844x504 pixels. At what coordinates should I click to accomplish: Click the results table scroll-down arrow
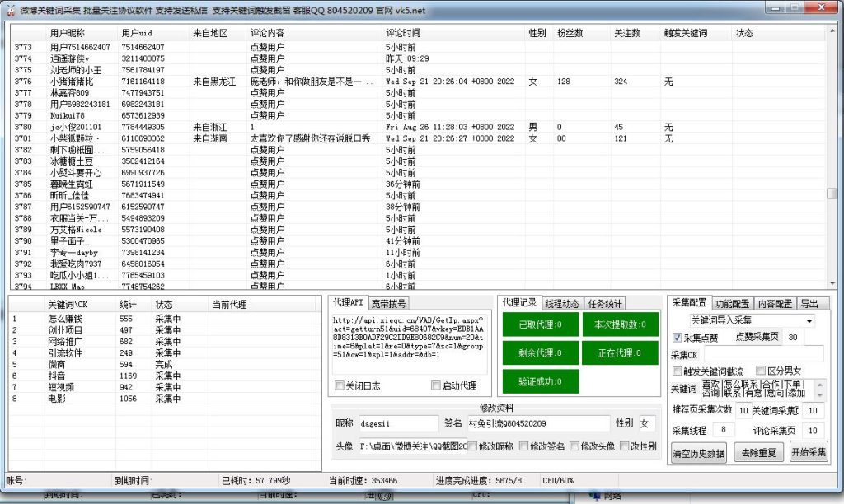pyautogui.click(x=832, y=284)
